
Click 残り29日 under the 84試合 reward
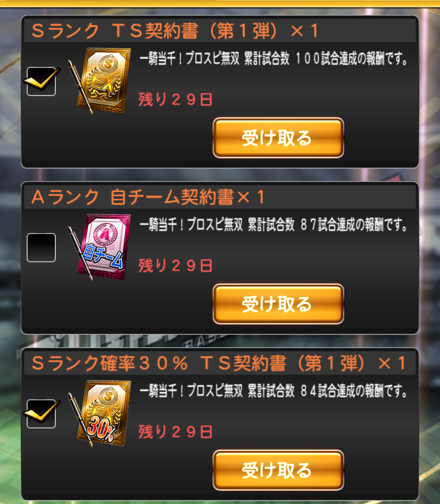(x=176, y=432)
